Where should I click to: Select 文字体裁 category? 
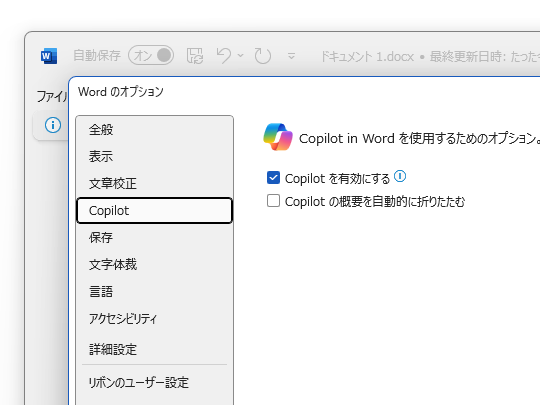pos(154,264)
